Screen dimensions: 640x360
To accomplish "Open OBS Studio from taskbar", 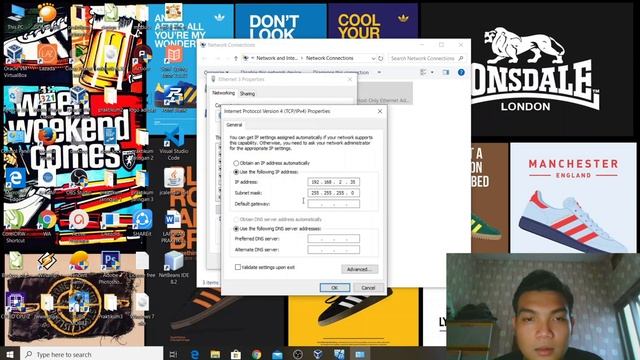I will coord(298,354).
